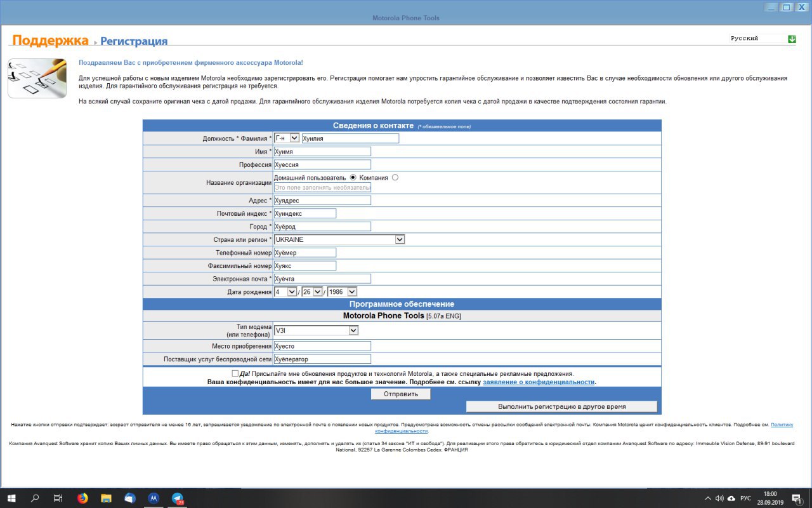Image resolution: width=812 pixels, height=508 pixels.
Task: Click the Дата рождения label
Action: pos(249,292)
